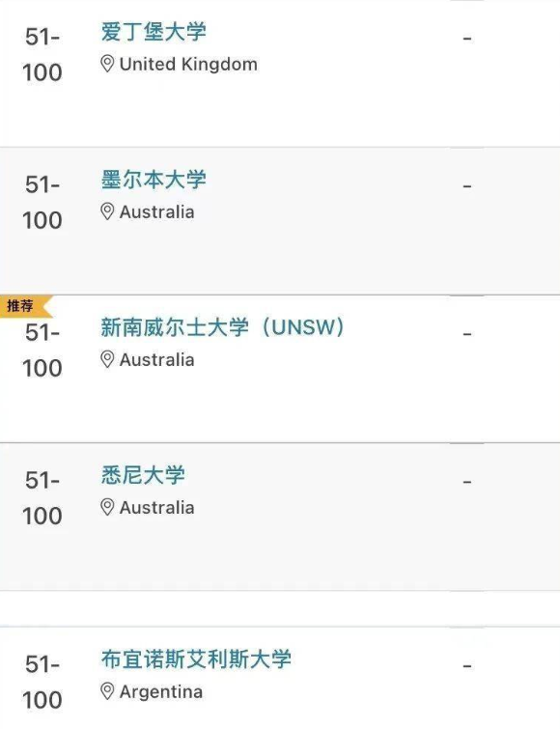Open the 布宜诺斯艾利斯大学 link
Image resolution: width=560 pixels, height=729 pixels.
[x=196, y=659]
